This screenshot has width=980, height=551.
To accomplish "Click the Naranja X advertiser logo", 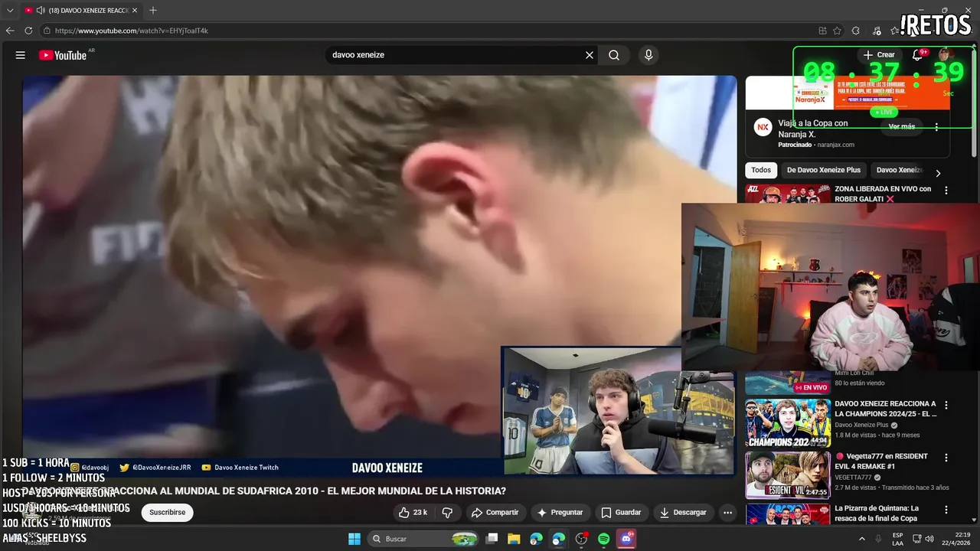I will coord(763,128).
